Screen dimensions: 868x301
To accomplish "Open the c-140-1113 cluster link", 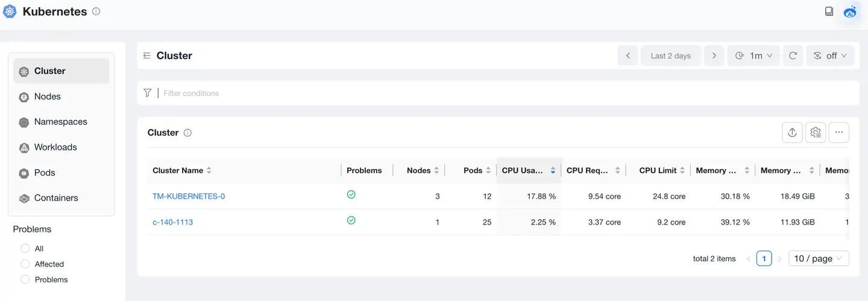I will coord(173,222).
